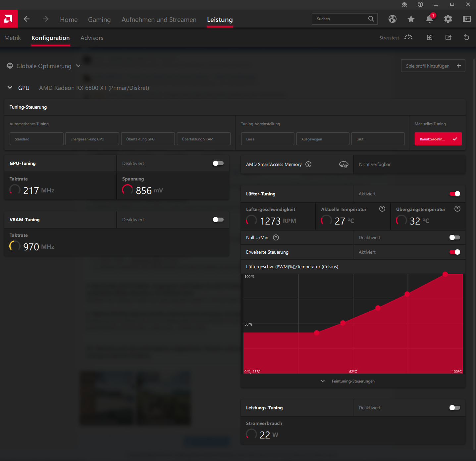Image resolution: width=476 pixels, height=461 pixels.
Task: Select Übertaktung GPU preset
Action: [x=148, y=139]
